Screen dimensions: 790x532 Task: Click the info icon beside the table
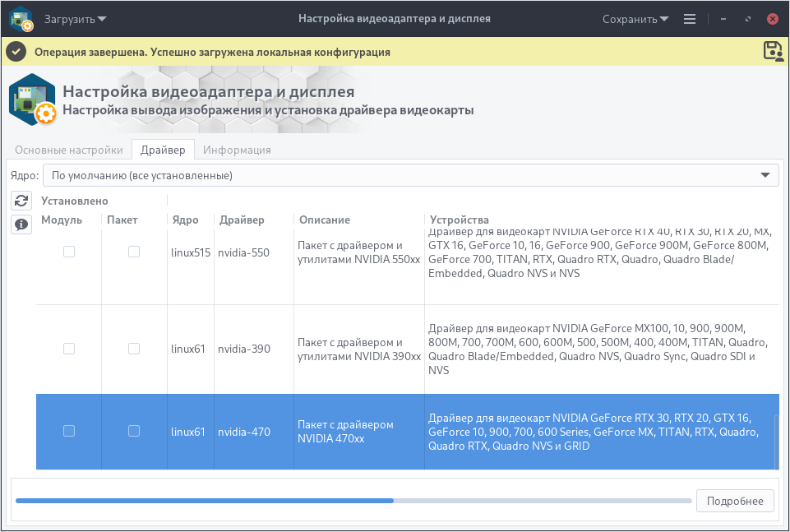click(x=21, y=224)
